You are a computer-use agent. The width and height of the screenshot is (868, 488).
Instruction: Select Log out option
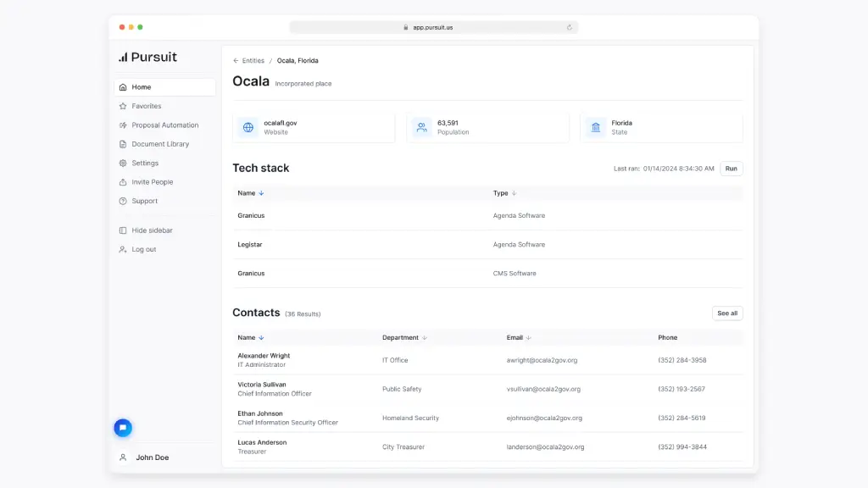click(x=165, y=250)
